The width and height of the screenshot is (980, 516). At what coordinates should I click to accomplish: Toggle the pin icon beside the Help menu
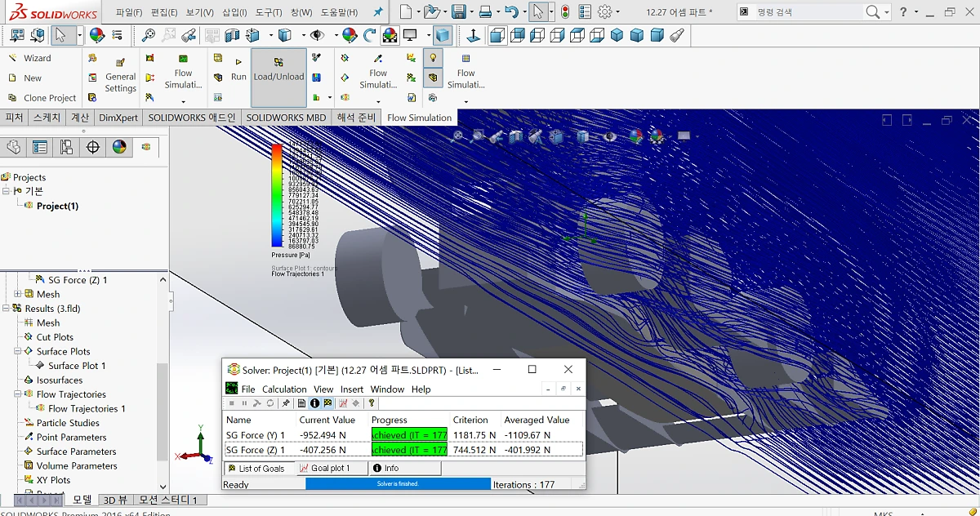coord(377,12)
